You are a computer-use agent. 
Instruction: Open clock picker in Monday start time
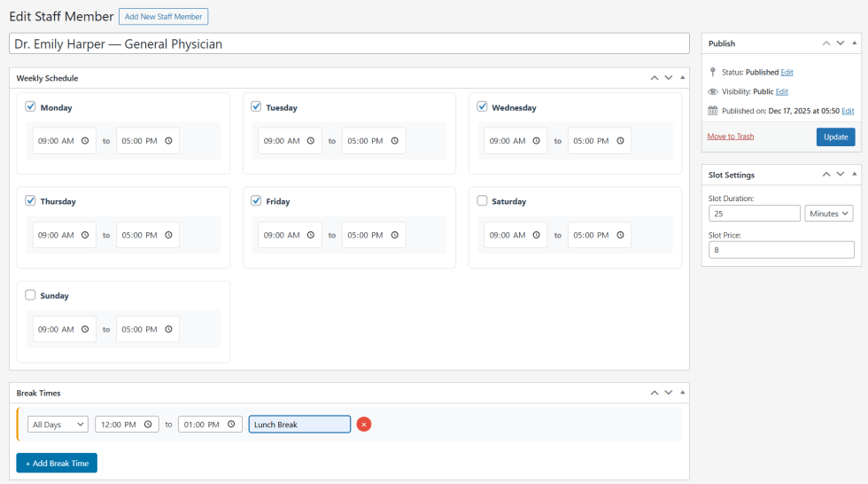tap(85, 141)
